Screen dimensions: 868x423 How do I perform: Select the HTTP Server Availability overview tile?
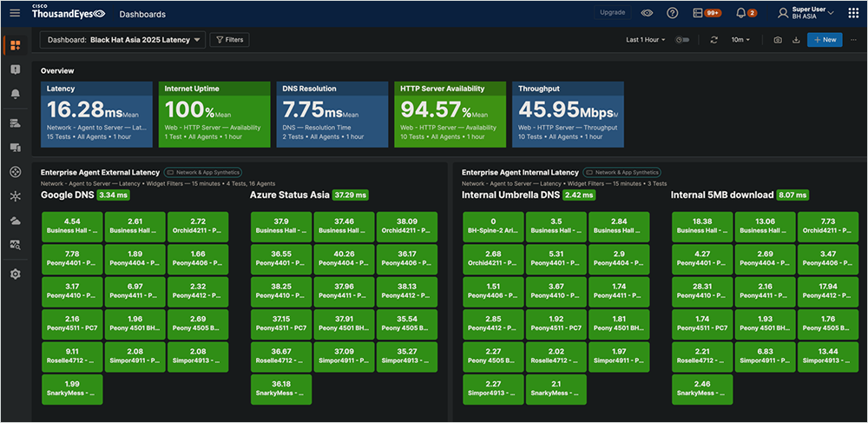tap(450, 113)
